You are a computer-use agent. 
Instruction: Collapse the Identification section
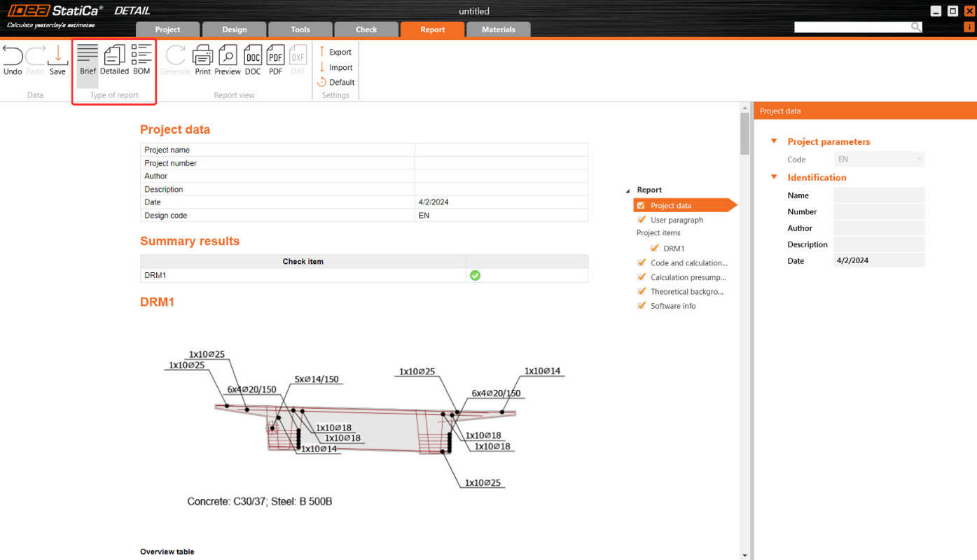(x=774, y=177)
